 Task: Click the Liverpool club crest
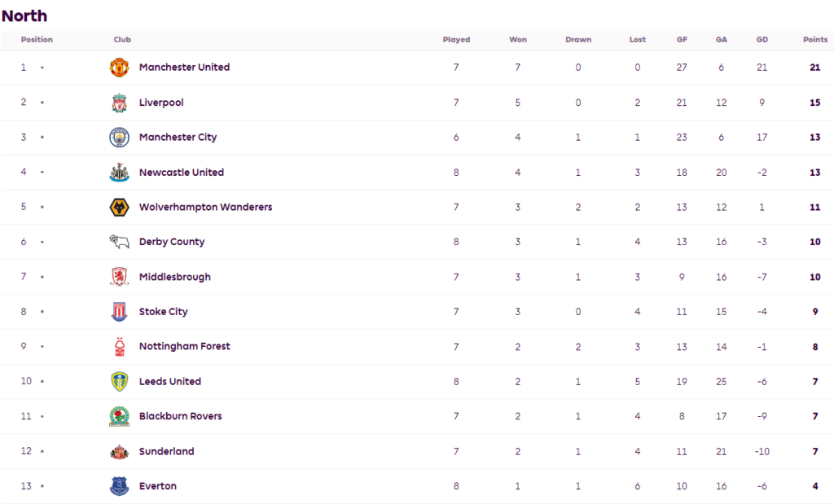119,103
